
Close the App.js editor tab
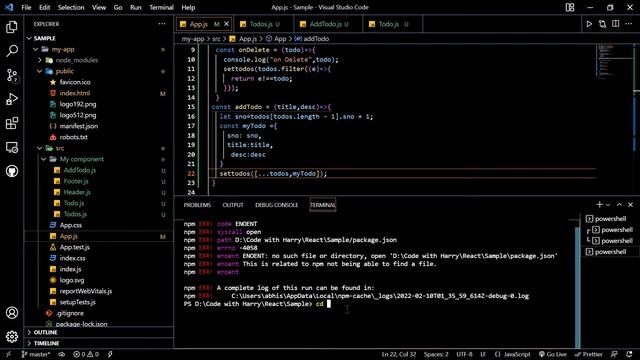227,24
